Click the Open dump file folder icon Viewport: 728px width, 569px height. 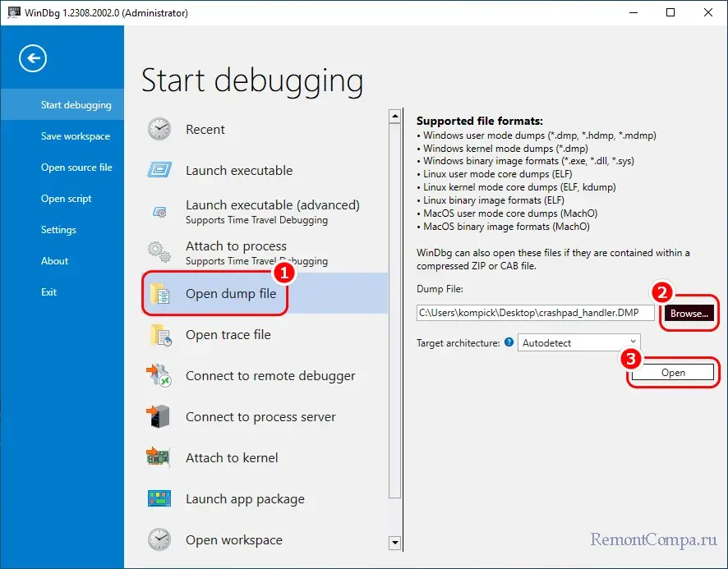159,293
